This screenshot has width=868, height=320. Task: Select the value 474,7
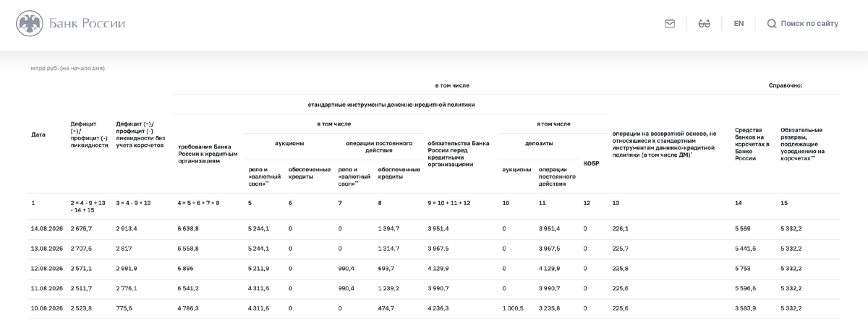(386, 308)
